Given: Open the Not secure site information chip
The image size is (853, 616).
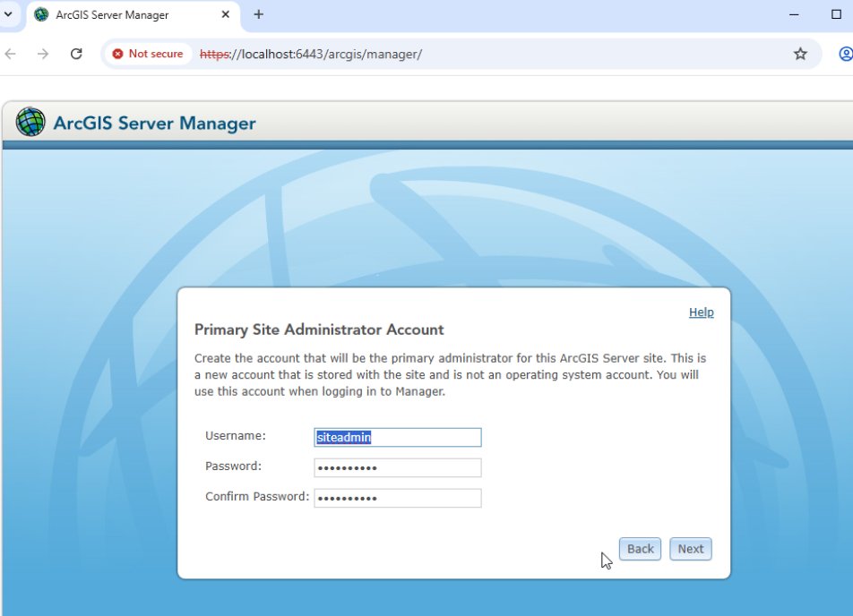Looking at the screenshot, I should pyautogui.click(x=148, y=54).
